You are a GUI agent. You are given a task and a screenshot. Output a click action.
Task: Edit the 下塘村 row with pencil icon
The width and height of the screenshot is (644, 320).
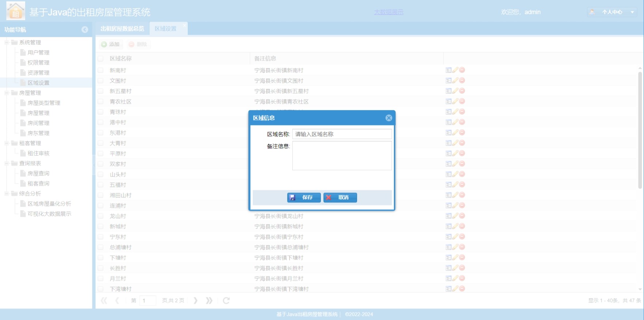point(455,257)
